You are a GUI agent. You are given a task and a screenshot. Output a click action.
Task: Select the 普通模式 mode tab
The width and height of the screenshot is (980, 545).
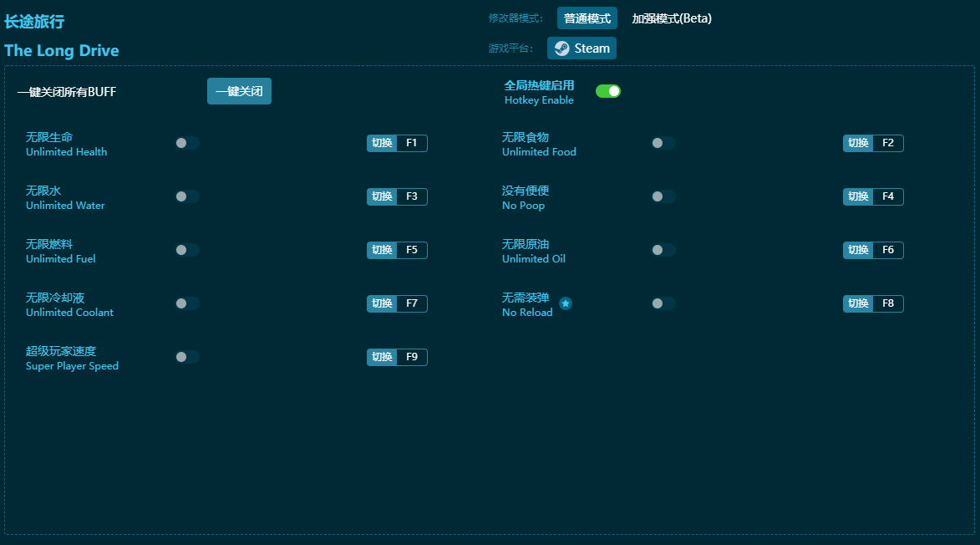(x=586, y=18)
